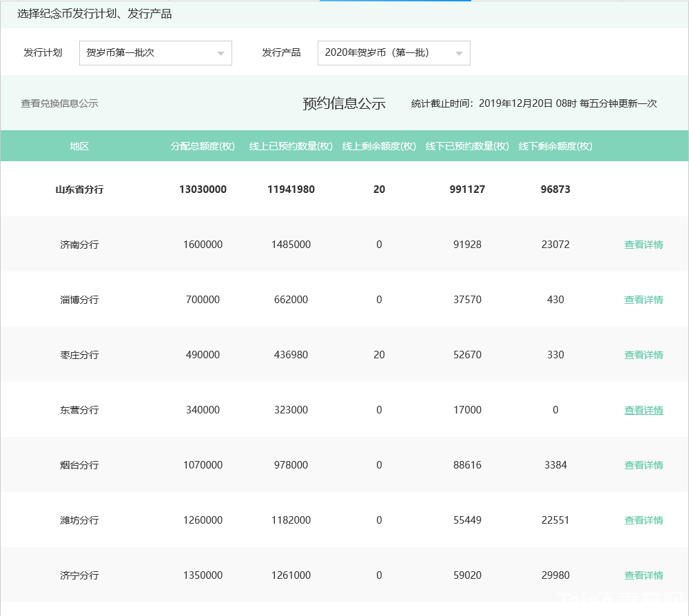Screen dimensions: 689x616
Task: View details for 烟台分行
Action: click(644, 465)
